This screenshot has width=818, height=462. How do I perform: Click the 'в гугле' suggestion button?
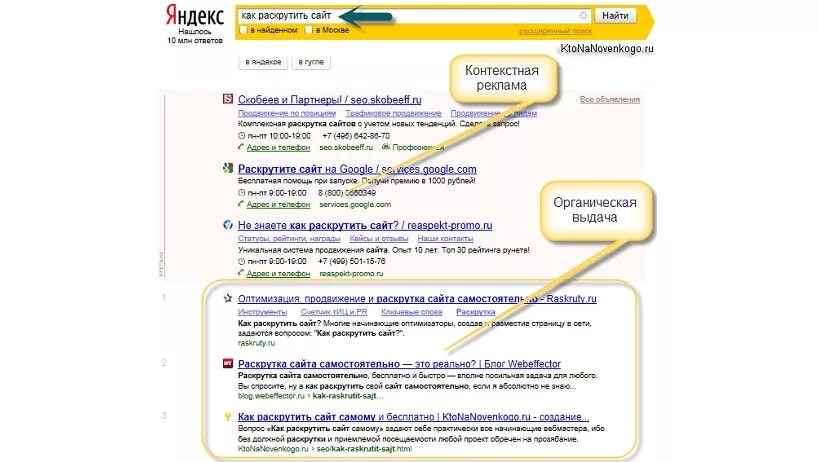click(x=311, y=62)
